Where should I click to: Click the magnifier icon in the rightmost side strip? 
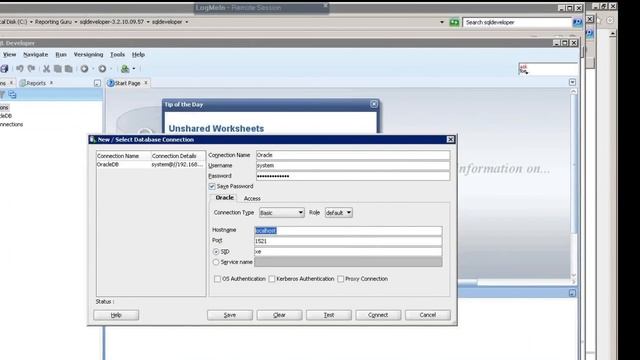590,33
